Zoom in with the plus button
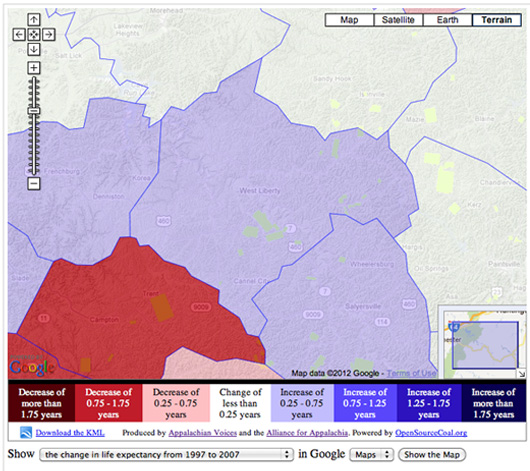 [33, 68]
